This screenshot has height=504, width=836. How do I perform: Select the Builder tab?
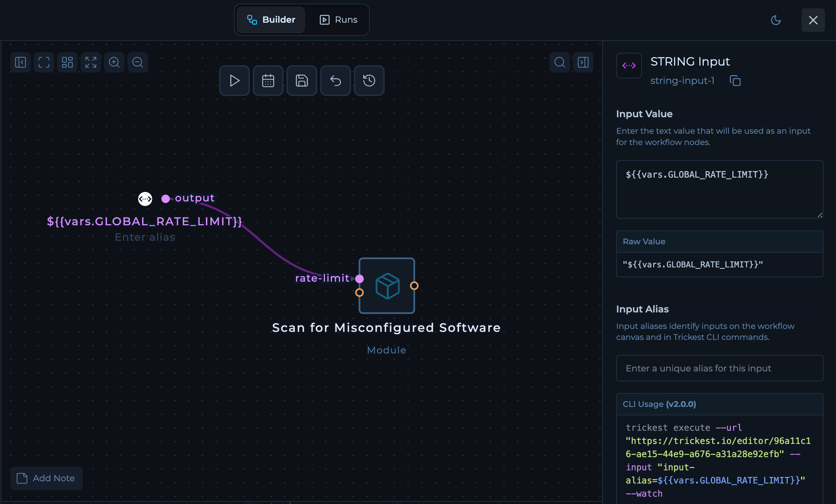[x=271, y=20]
